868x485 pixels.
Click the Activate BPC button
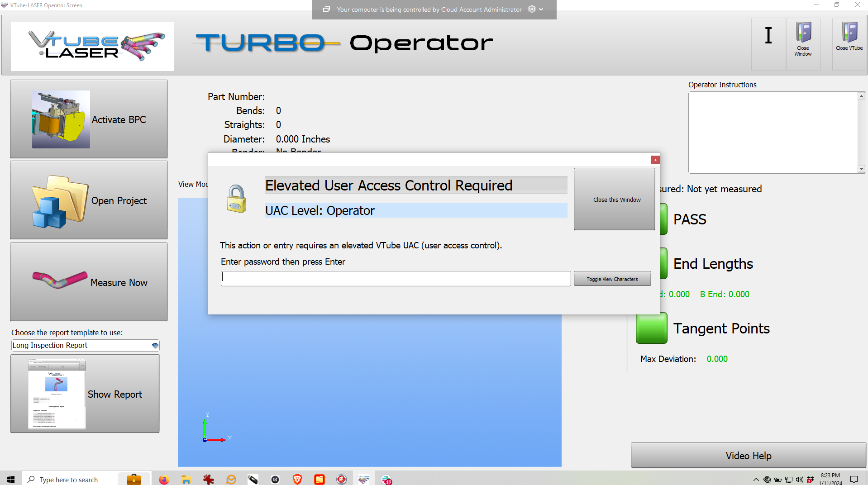click(x=89, y=119)
